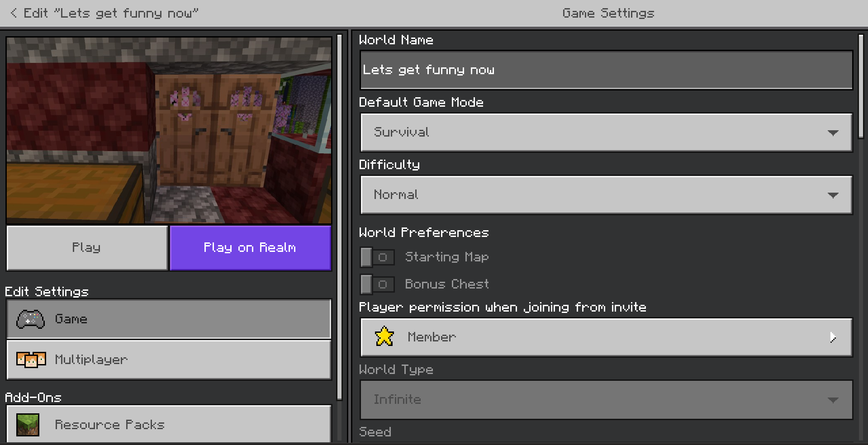Select the Game settings tab
Viewport: 868px width, 445px height.
[169, 319]
